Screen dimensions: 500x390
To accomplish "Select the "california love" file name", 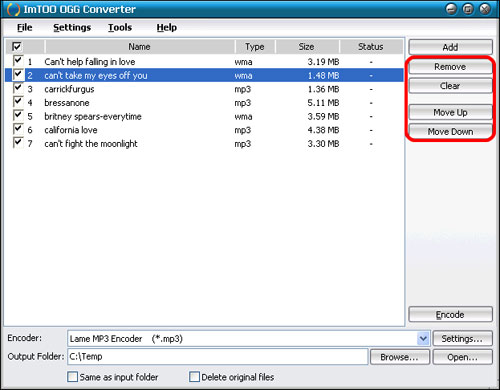I will tap(71, 130).
